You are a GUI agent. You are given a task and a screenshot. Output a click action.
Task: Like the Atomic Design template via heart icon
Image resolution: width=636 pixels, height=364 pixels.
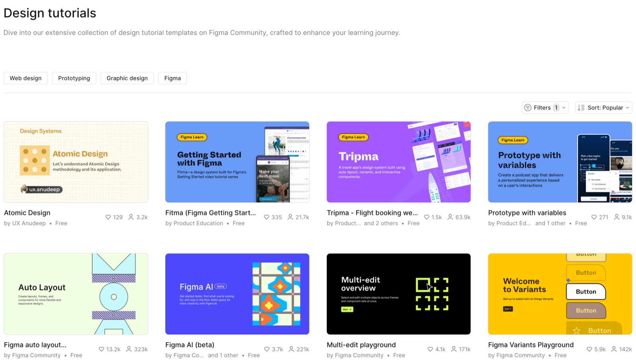click(x=108, y=217)
